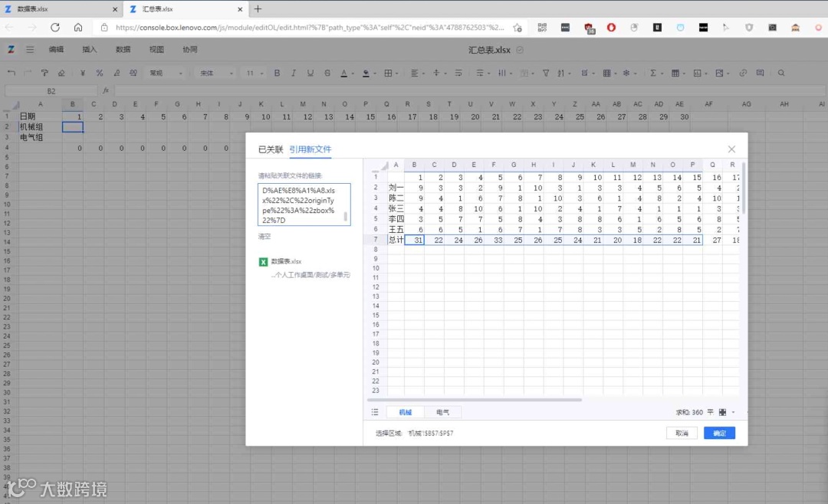The height and width of the screenshot is (504, 828).
Task: Toggle strikethrough formatting
Action: pos(327,73)
